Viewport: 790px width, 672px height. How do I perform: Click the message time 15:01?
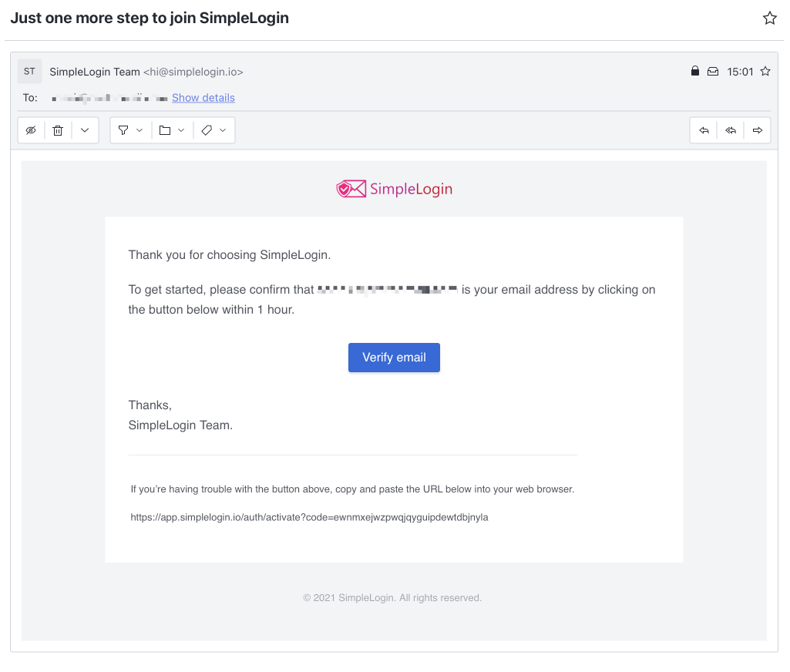(740, 72)
